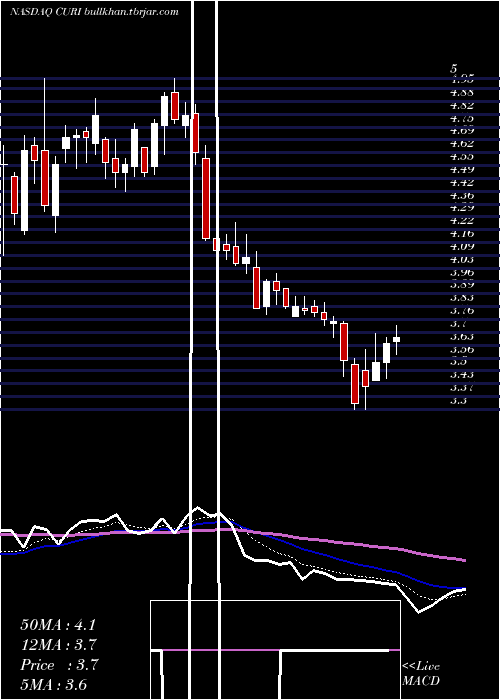This screenshot has height=700, width=500.
Task: Click the 3.3 price axis label
Action: pyautogui.click(x=458, y=400)
